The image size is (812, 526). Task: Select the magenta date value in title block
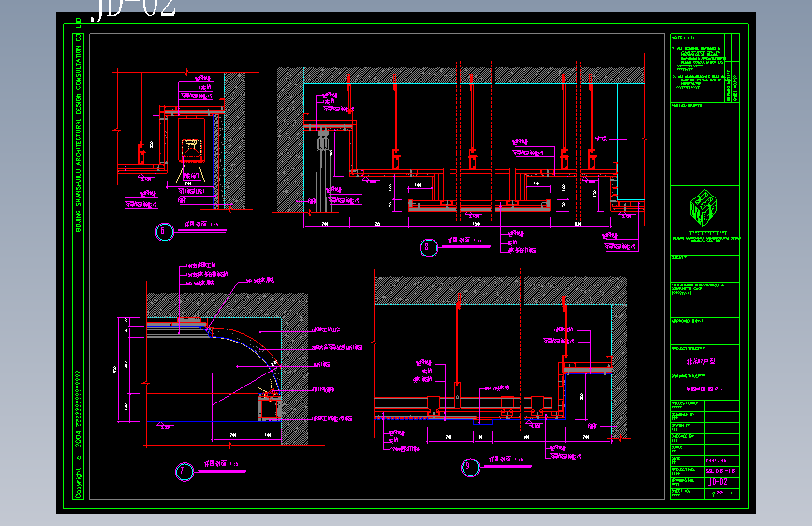tap(716, 460)
